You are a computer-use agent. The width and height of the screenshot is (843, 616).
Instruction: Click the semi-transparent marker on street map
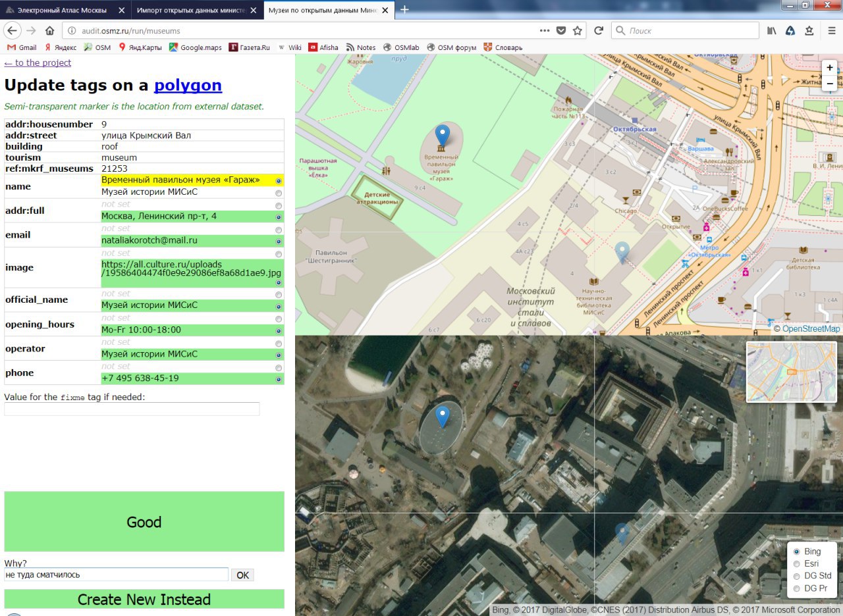[x=622, y=252]
